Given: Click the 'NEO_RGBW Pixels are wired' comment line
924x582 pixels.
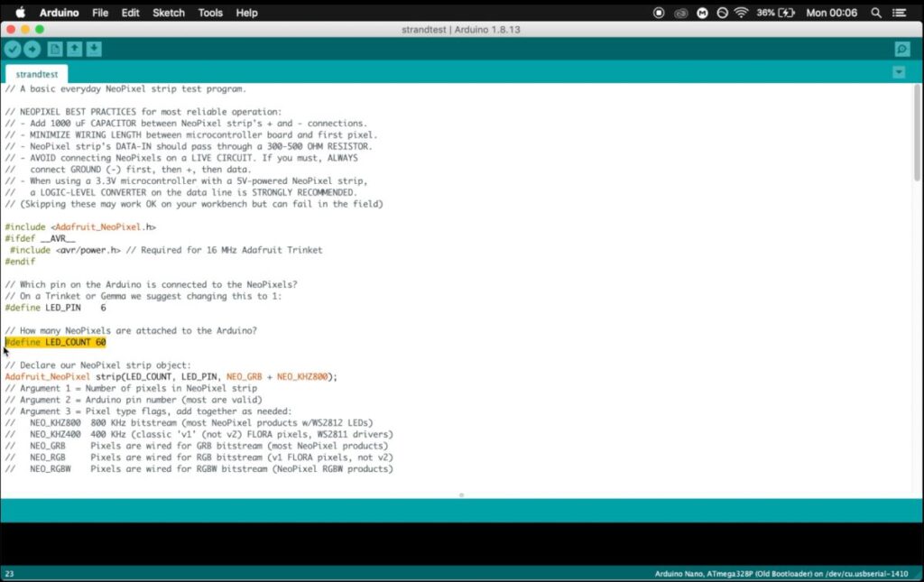Looking at the screenshot, I should point(199,469).
